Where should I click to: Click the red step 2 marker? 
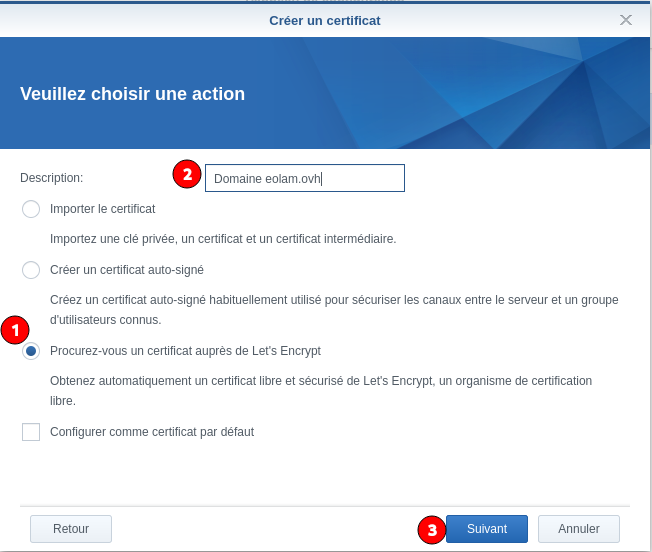tap(187, 174)
